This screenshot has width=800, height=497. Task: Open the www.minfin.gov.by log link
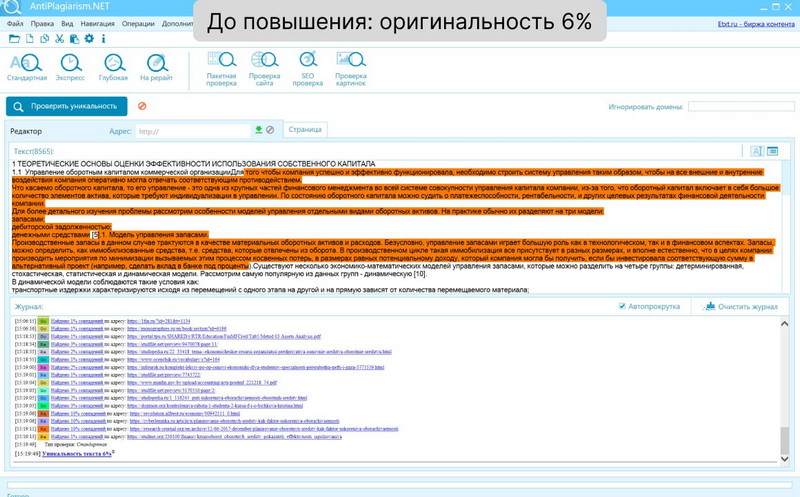point(202,382)
